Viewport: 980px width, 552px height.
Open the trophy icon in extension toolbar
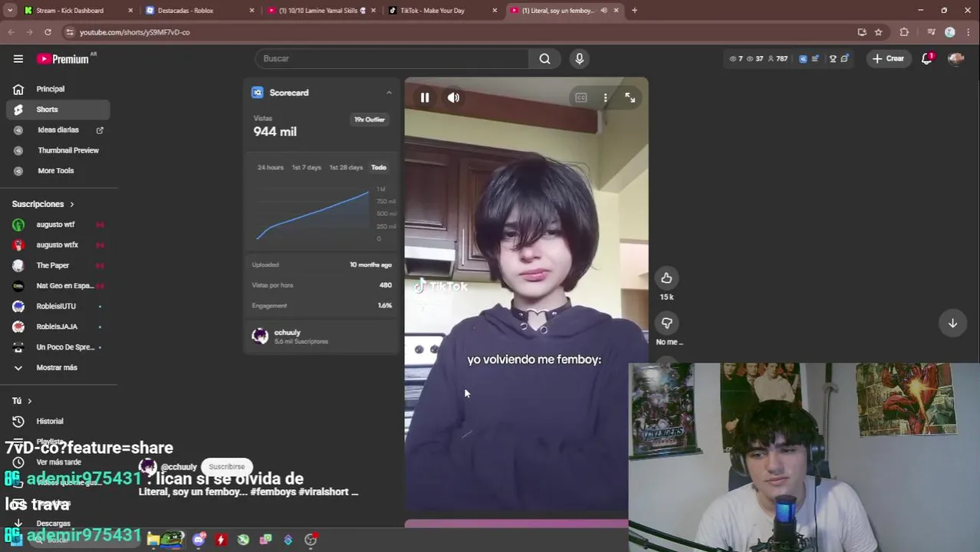tap(832, 58)
